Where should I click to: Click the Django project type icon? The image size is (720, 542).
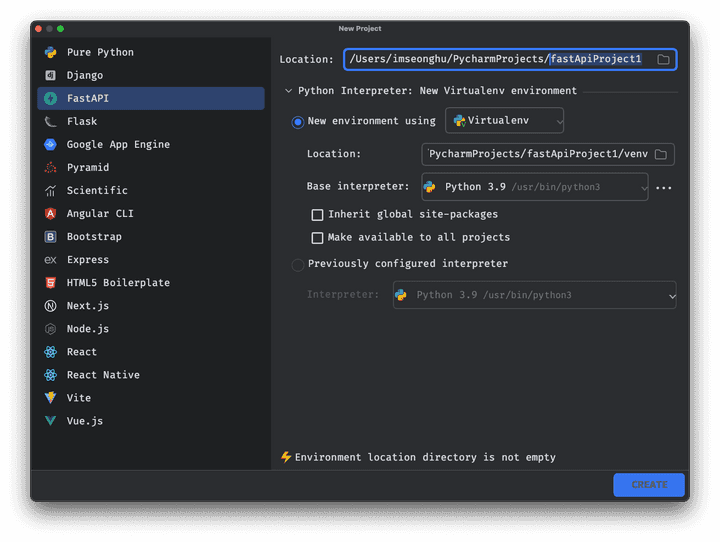[51, 75]
